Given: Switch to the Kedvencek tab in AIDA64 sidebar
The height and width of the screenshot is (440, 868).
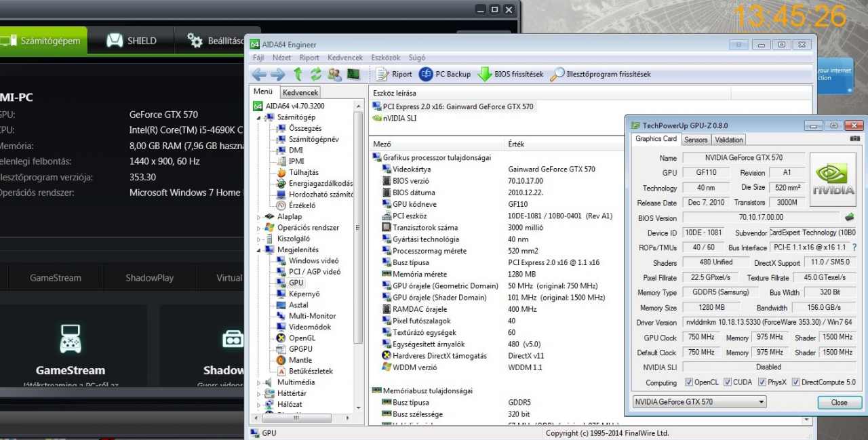Looking at the screenshot, I should coord(300,92).
